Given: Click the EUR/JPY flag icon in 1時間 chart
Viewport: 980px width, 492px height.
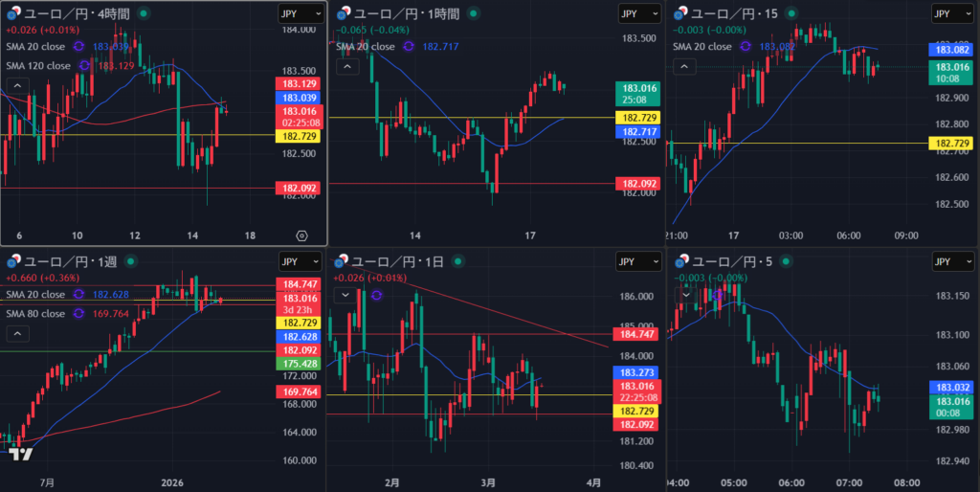Looking at the screenshot, I should (343, 13).
